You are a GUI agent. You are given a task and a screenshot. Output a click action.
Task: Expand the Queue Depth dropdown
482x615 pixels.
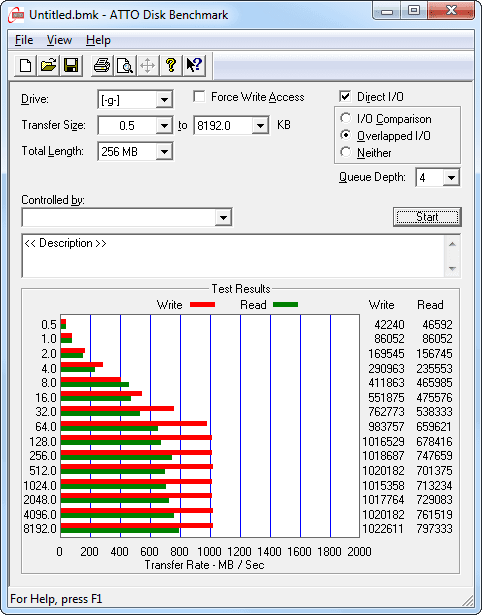pos(451,178)
